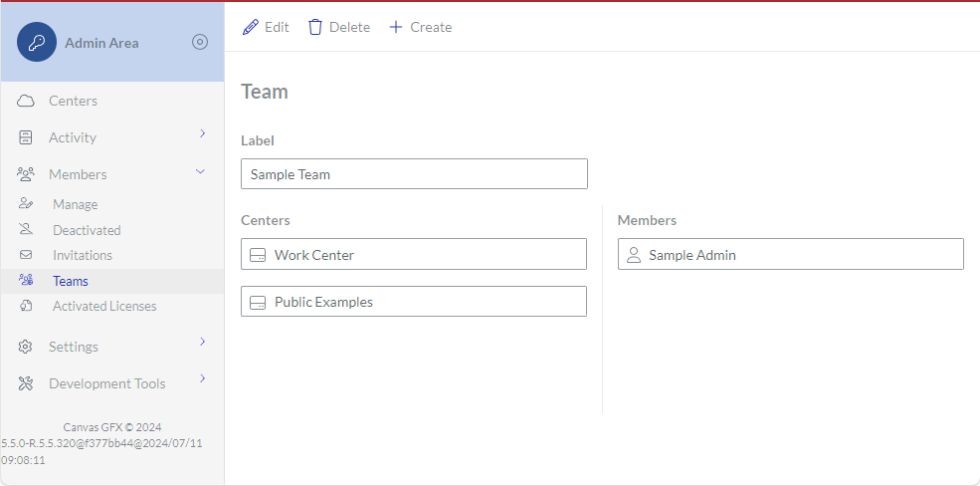Click the Delete button label
This screenshot has height=486, width=980.
coord(349,27)
